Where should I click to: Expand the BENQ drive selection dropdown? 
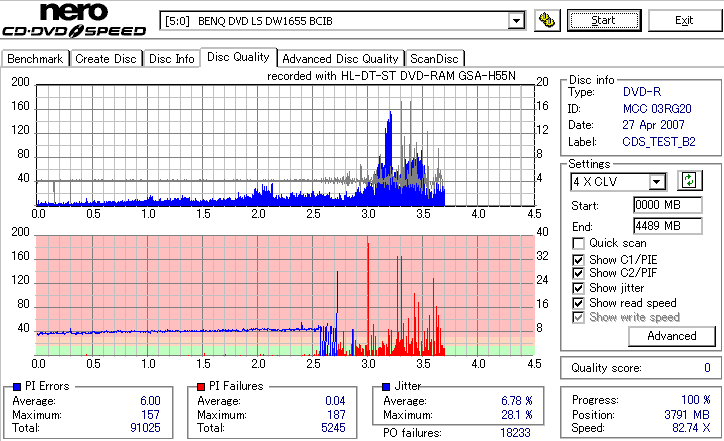point(516,21)
